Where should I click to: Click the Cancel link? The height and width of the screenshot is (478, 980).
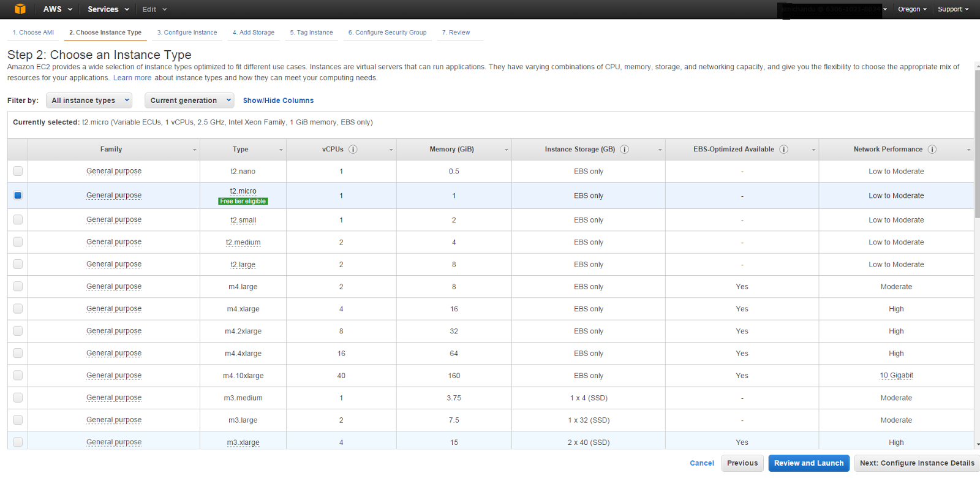tap(702, 463)
